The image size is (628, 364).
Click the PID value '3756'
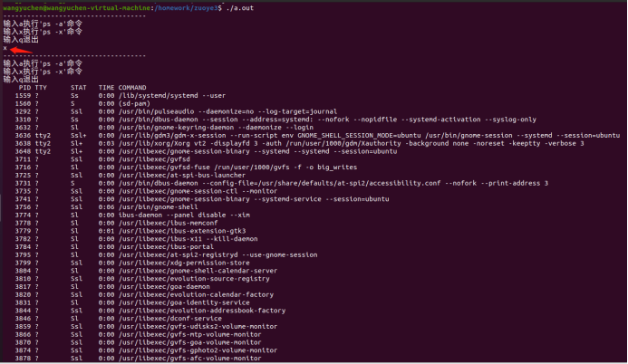(23, 206)
